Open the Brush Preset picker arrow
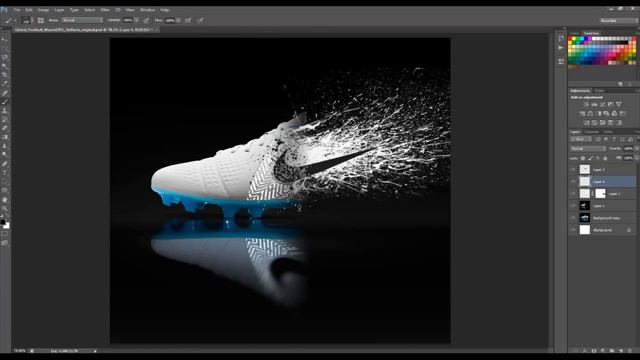The image size is (640, 360). coord(32,20)
